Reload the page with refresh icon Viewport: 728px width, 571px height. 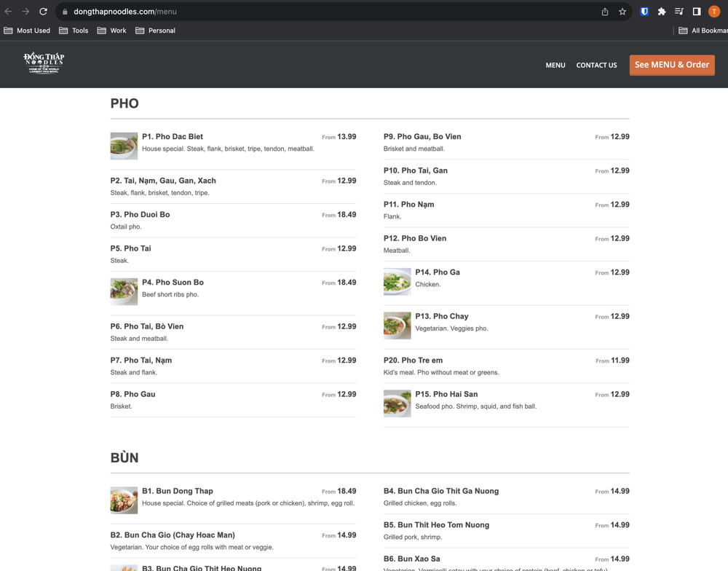[43, 12]
